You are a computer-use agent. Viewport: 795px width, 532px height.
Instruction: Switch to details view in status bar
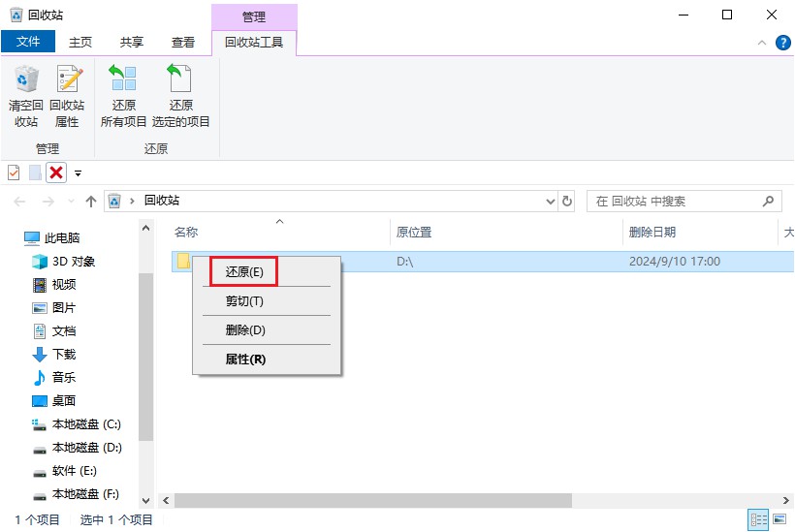click(x=759, y=519)
